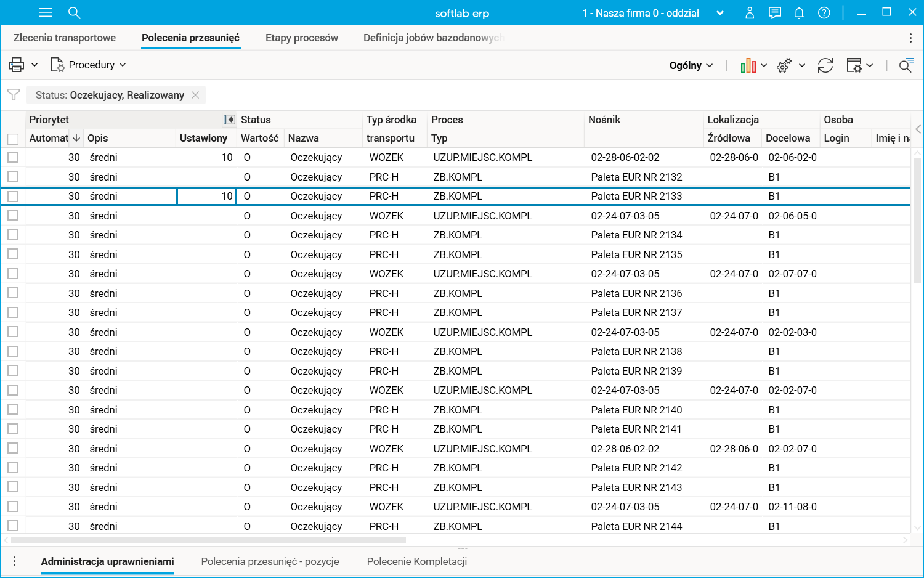Click the Ustawiony cell in highlighted row
This screenshot has width=924, height=578.
coord(206,196)
